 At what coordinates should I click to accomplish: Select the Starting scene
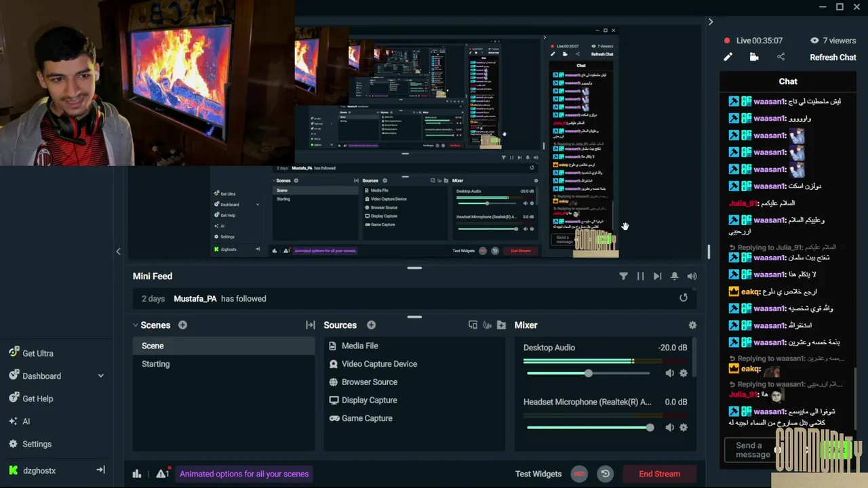(x=224, y=364)
